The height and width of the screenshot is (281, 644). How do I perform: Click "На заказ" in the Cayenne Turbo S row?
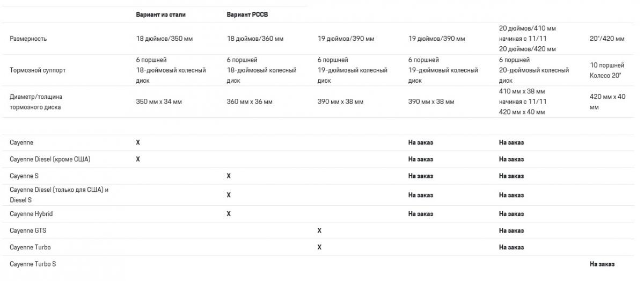[x=602, y=264]
